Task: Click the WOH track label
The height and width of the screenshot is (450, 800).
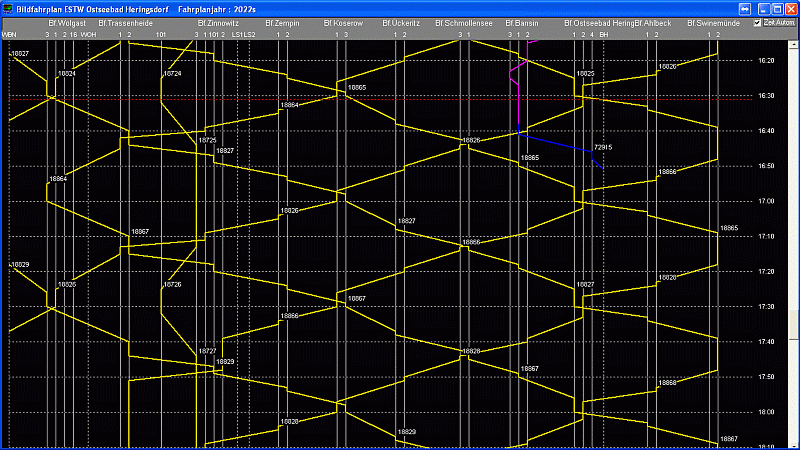Action: 88,35
